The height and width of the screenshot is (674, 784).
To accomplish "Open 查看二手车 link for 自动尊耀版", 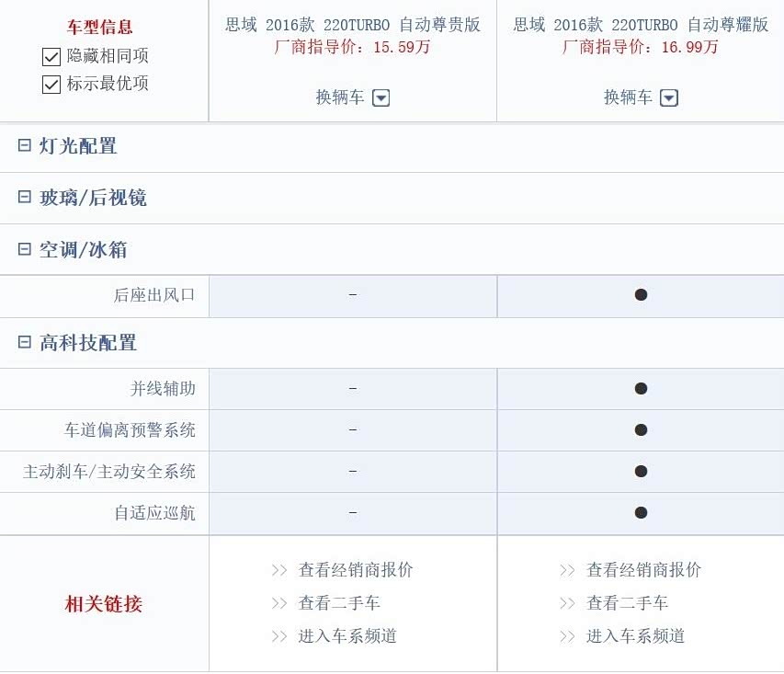I will [627, 603].
